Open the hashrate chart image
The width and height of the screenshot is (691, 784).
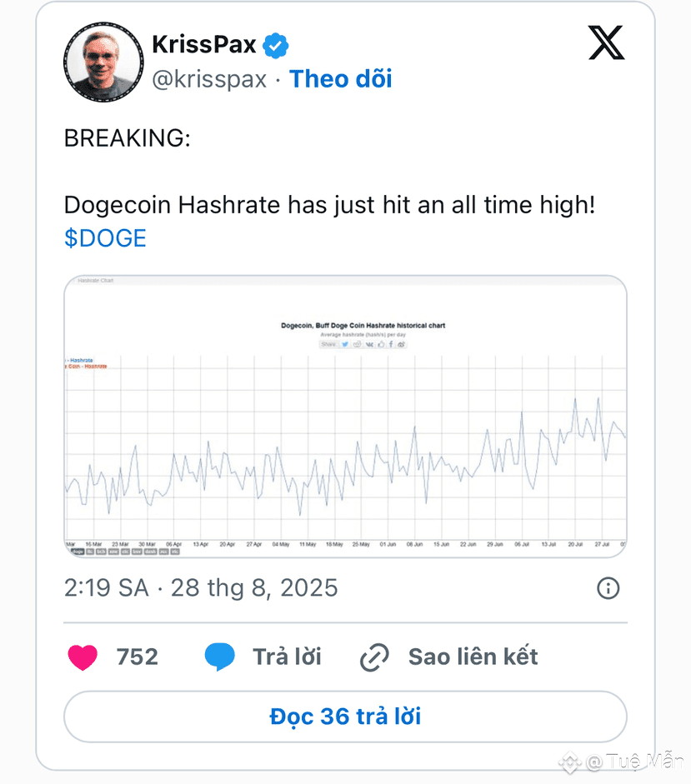tap(345, 416)
